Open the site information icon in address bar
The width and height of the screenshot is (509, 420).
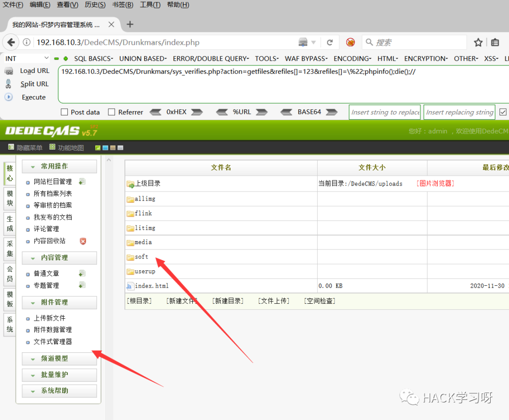(x=26, y=42)
